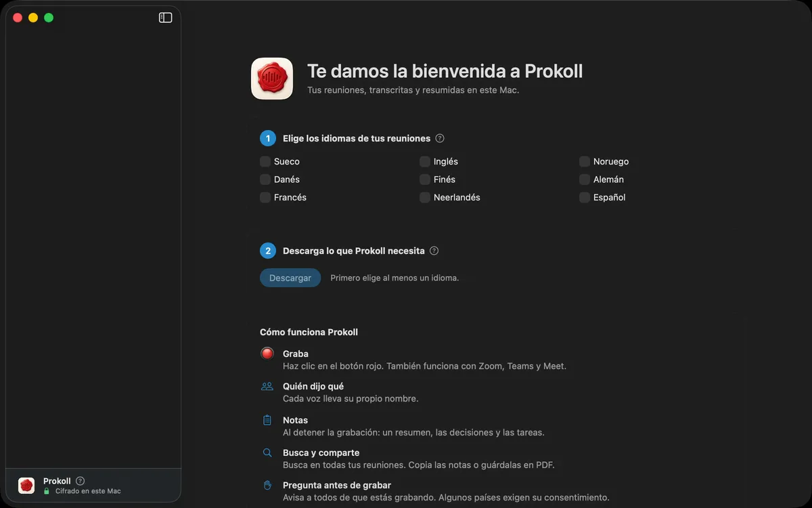Minimize the window with yellow button
The image size is (812, 508).
pos(33,18)
